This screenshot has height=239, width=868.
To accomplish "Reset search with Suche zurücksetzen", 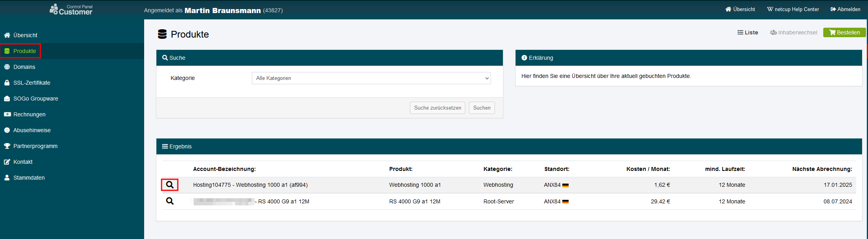I will pyautogui.click(x=437, y=108).
